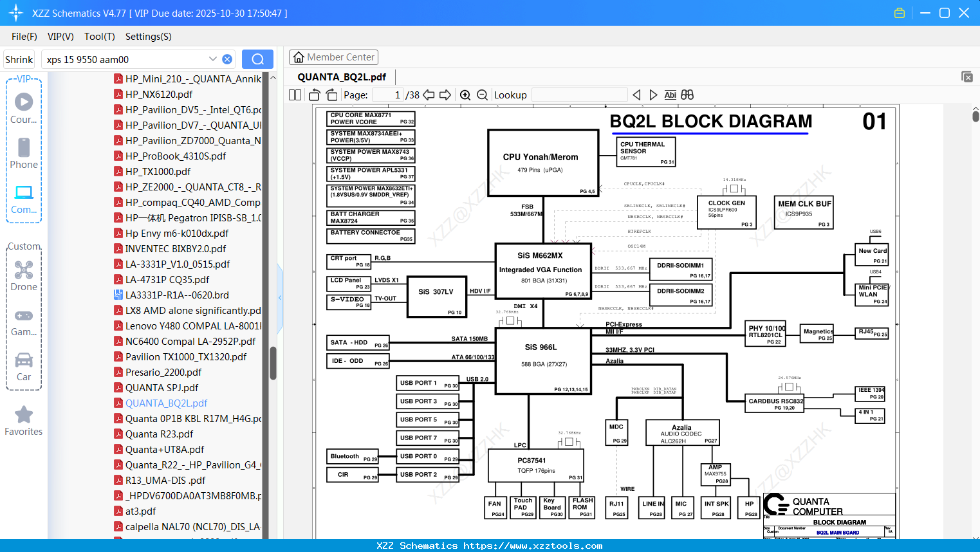Go to the next page arrow
Screen dimensions: 980x552
coord(445,95)
